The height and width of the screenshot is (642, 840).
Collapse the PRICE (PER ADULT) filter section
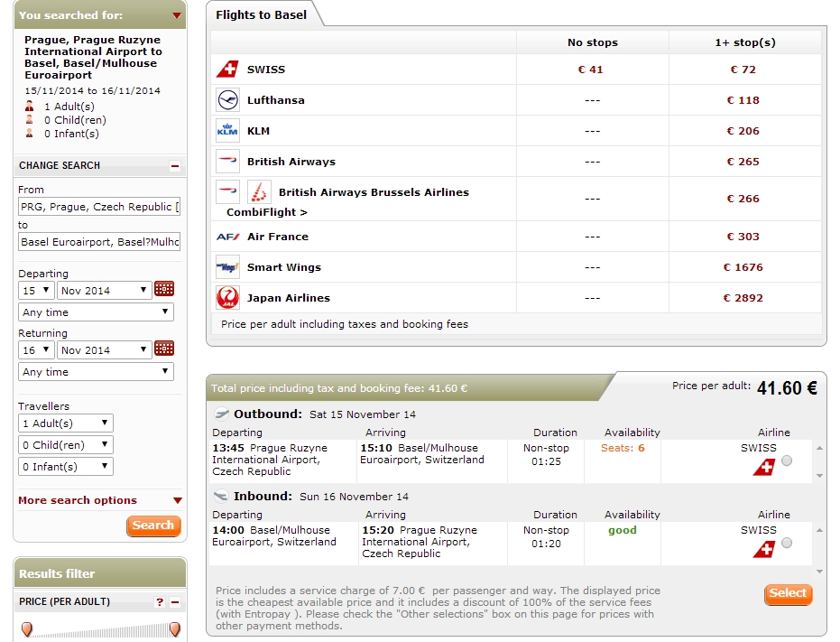(175, 601)
